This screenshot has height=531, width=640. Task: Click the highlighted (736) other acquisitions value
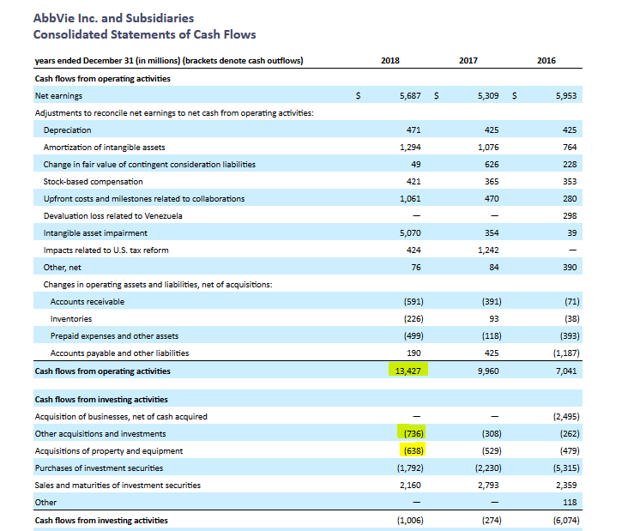[x=413, y=433]
